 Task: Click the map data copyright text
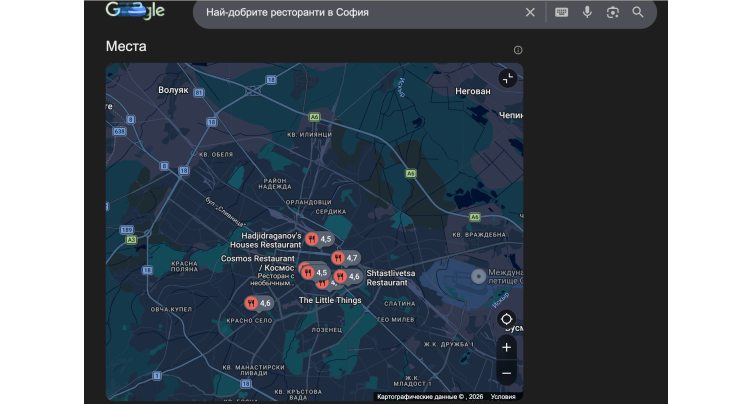click(430, 397)
